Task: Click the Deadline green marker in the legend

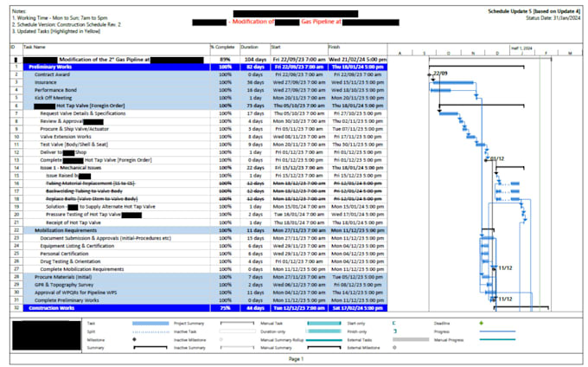Action: click(x=481, y=323)
